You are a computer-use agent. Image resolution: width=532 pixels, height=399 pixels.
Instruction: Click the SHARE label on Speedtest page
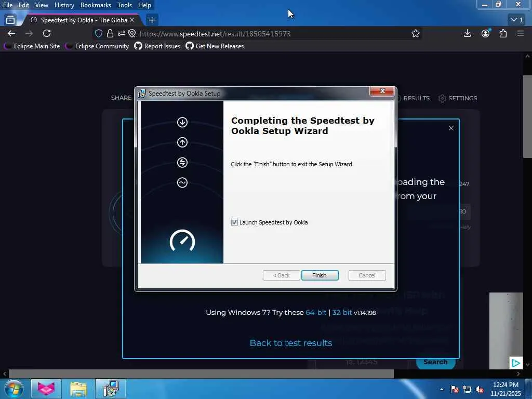(121, 98)
